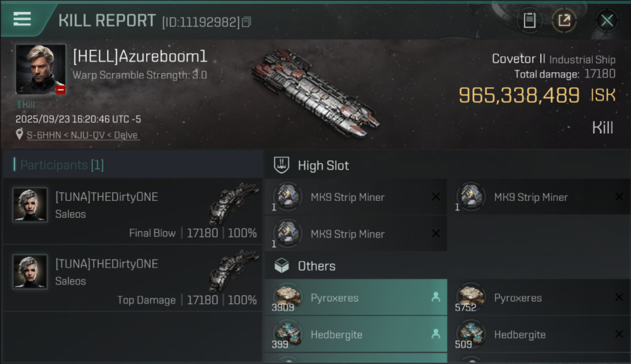
Task: Open the hamburger menu
Action: 22,19
